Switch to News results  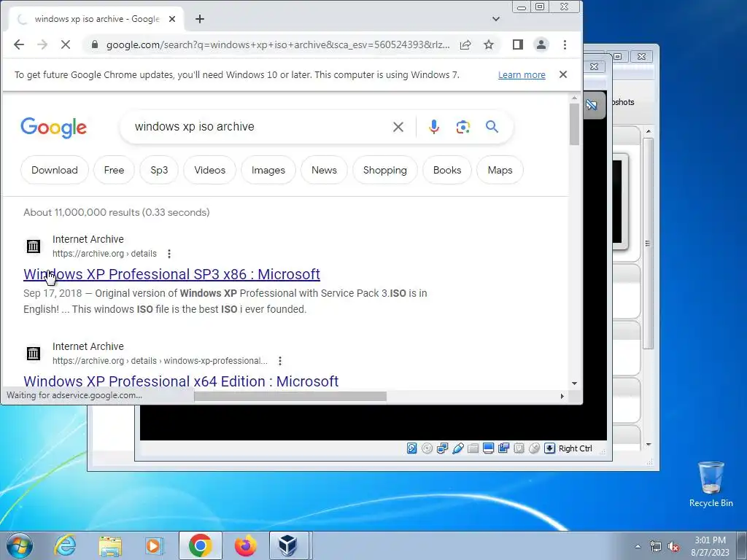coord(324,170)
